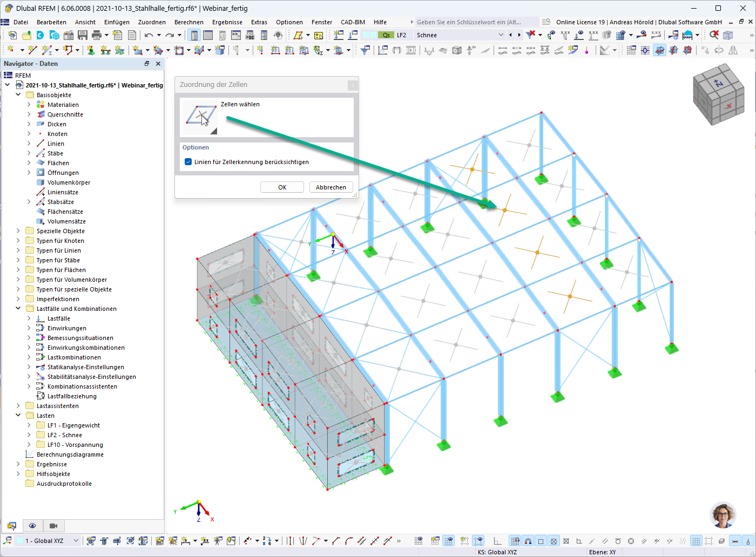Open the Berechnen menu
Viewport: 756px width, 557px height.
click(189, 22)
